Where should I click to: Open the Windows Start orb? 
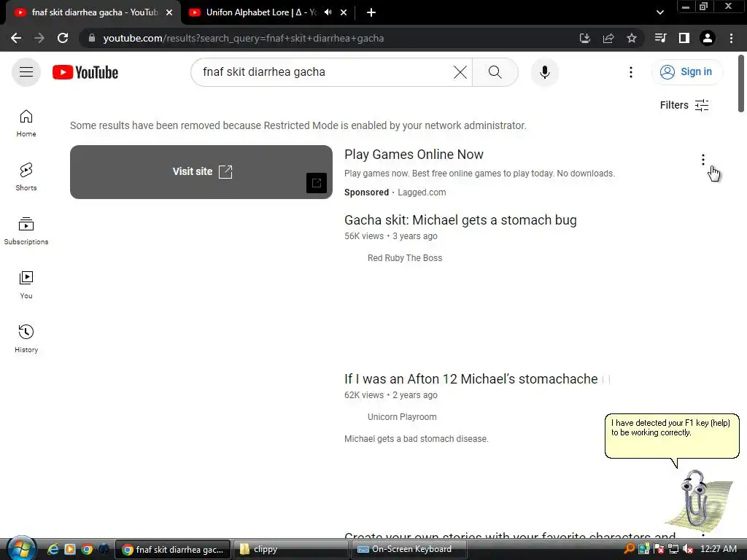[21, 548]
